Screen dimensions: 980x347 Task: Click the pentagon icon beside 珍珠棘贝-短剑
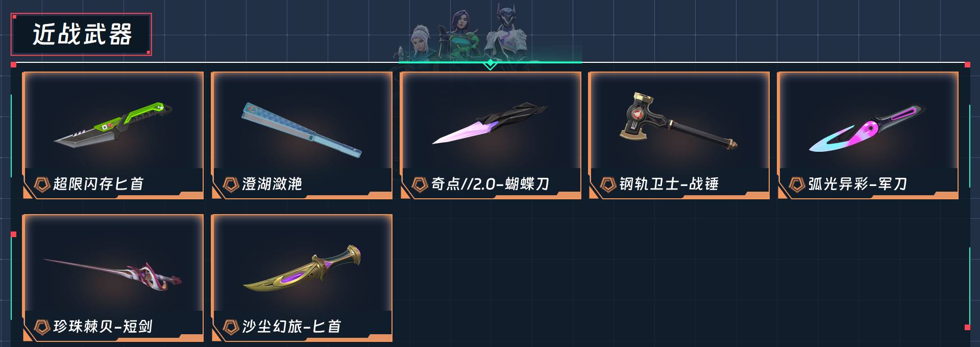pos(42,327)
